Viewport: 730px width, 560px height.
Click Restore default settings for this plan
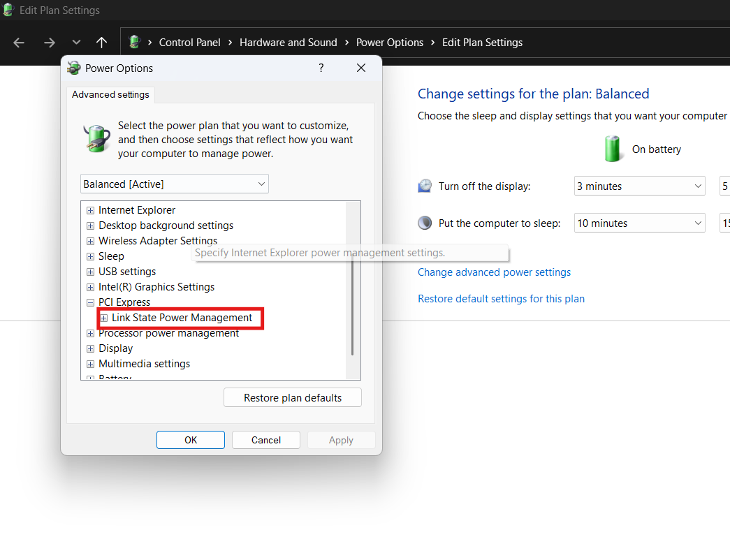(x=501, y=299)
